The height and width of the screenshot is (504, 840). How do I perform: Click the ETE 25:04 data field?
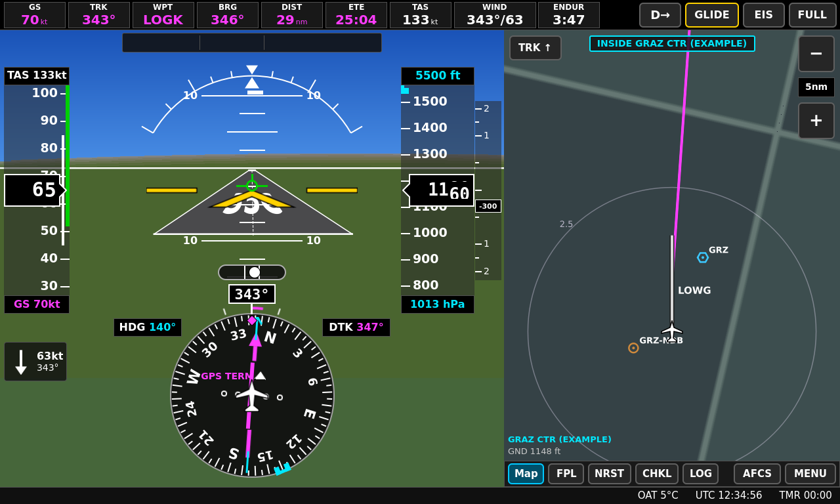point(356,15)
